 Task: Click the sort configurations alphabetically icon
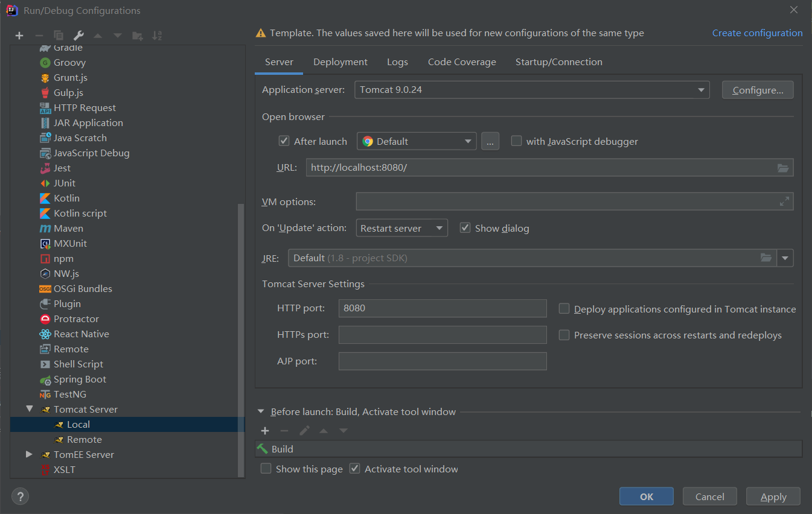point(157,36)
